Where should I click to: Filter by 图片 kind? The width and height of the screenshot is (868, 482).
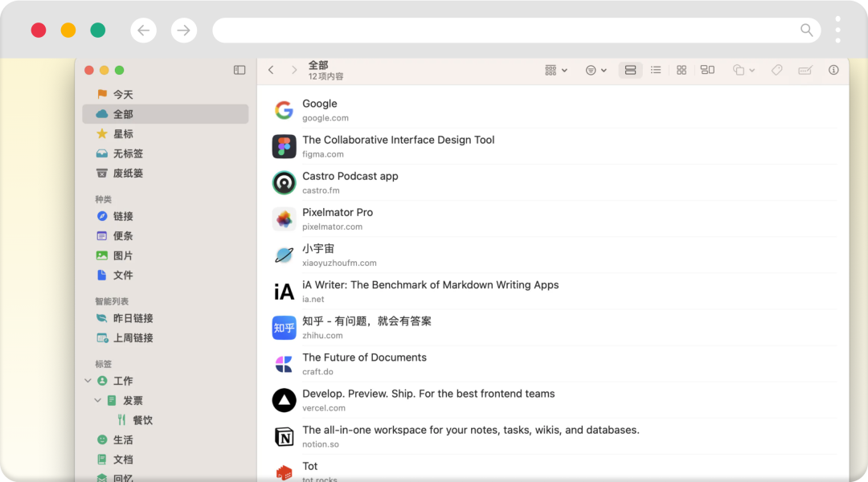coord(165,255)
